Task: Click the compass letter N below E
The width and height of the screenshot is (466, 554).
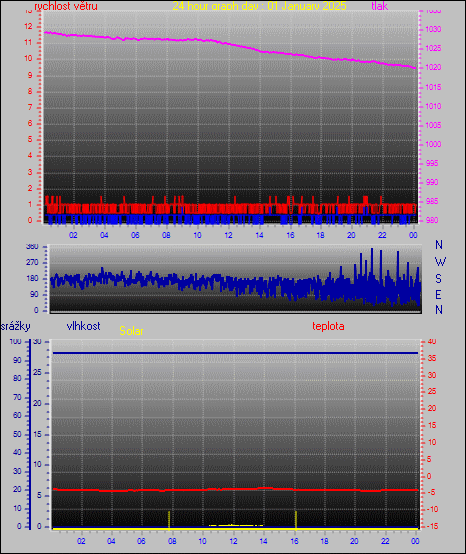Action: (x=439, y=310)
